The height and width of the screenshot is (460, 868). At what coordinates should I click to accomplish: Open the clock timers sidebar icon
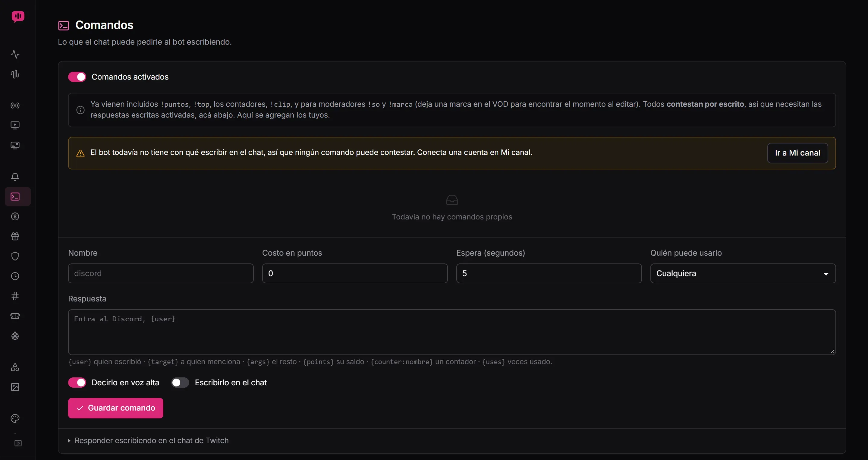[15, 276]
